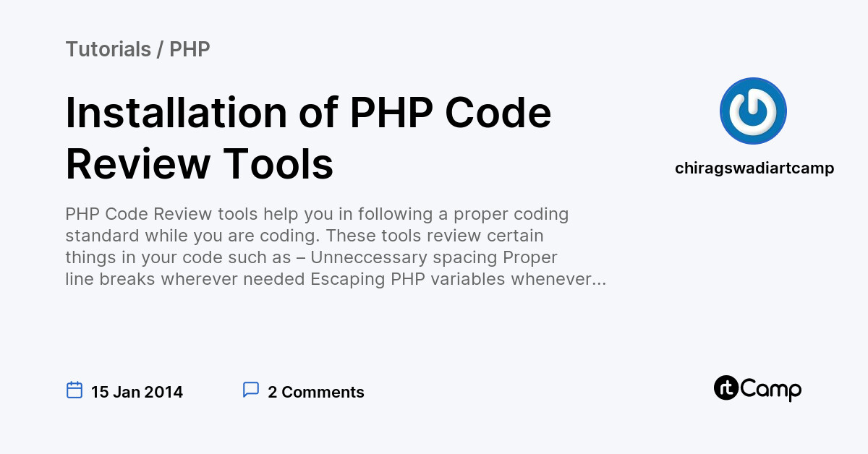The height and width of the screenshot is (454, 868).
Task: Click the excerpt line starting "PHP Code Review tools"
Action: tap(317, 215)
